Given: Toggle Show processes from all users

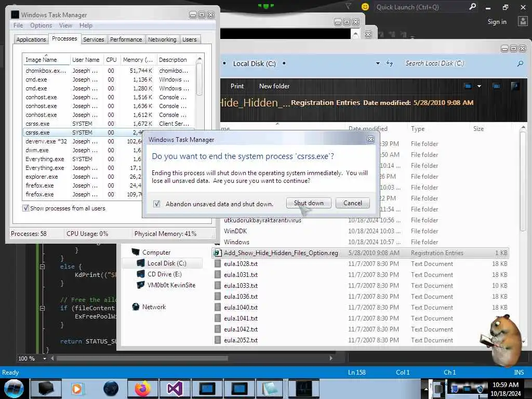Looking at the screenshot, I should [x=25, y=208].
